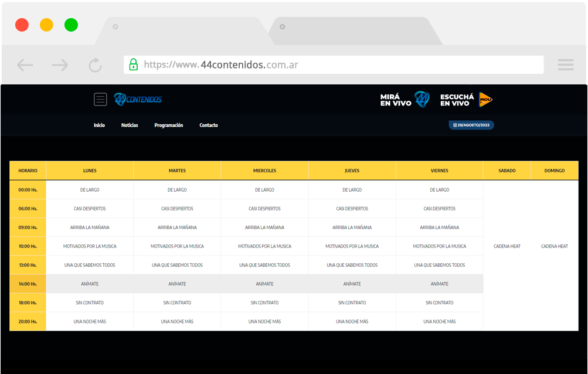Close the first browser tab
This screenshot has width=588, height=374.
pos(115,26)
